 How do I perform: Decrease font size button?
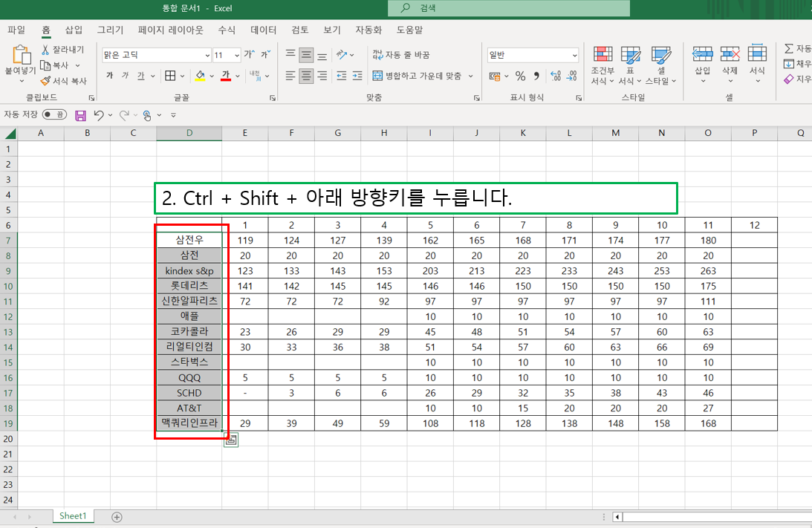(266, 54)
